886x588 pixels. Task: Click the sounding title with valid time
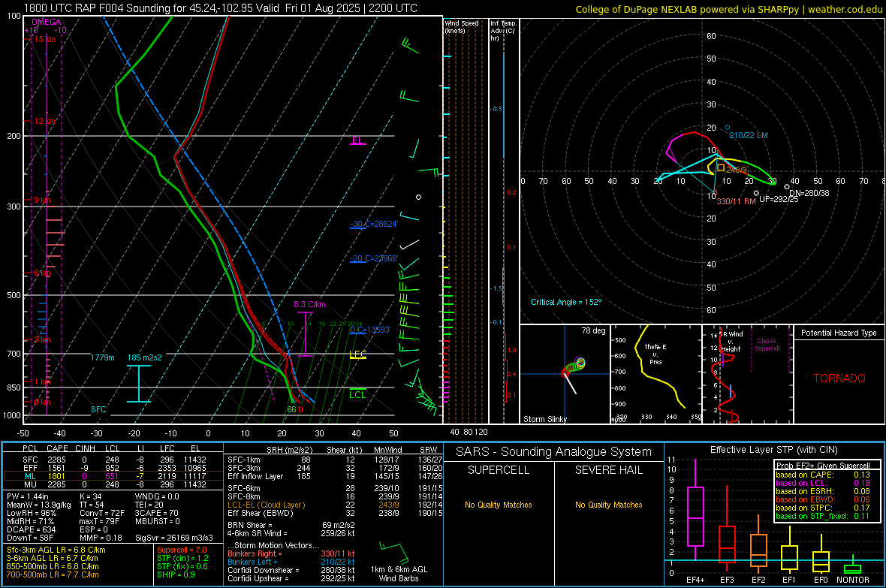click(220, 8)
